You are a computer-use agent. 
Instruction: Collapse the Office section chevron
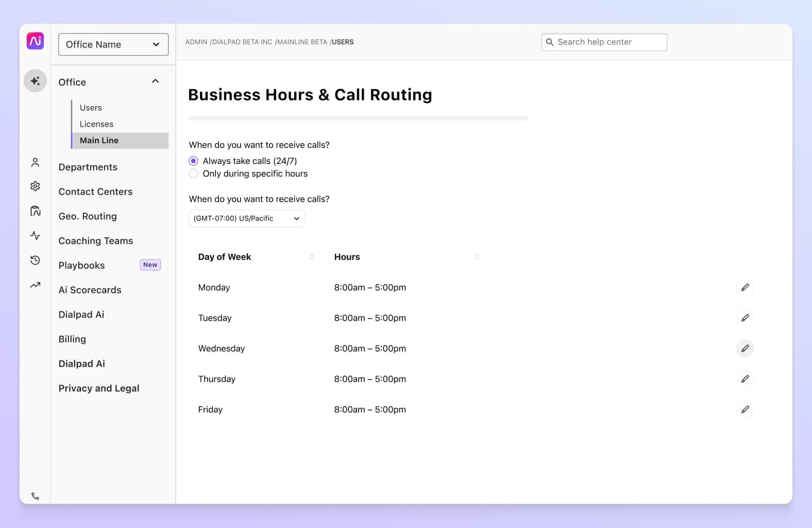click(x=155, y=81)
